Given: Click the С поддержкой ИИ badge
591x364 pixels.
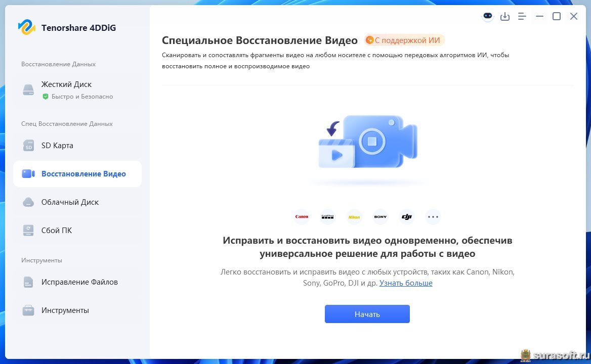Looking at the screenshot, I should pyautogui.click(x=404, y=40).
